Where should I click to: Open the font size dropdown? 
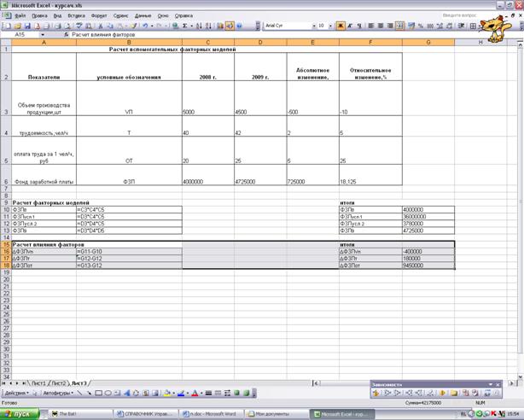pos(331,26)
